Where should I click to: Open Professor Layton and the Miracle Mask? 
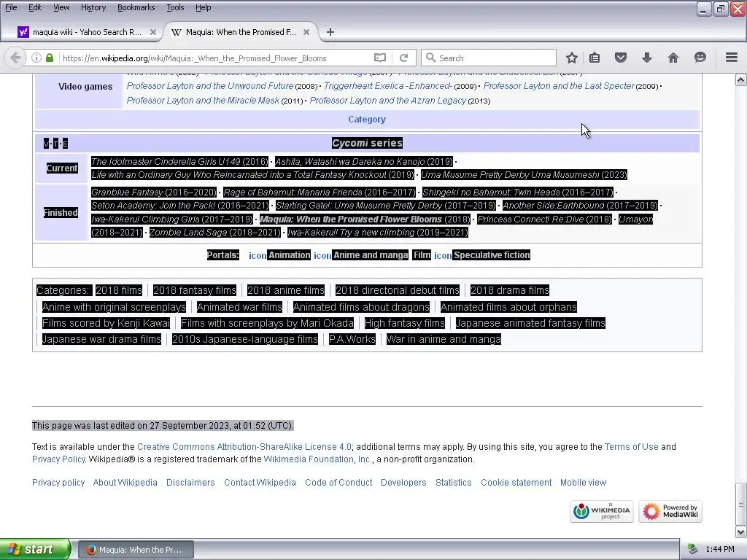[x=203, y=101]
